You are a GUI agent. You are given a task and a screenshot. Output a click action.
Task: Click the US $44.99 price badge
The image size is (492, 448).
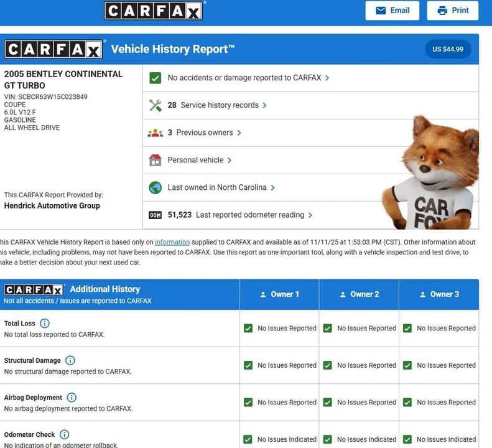[448, 49]
